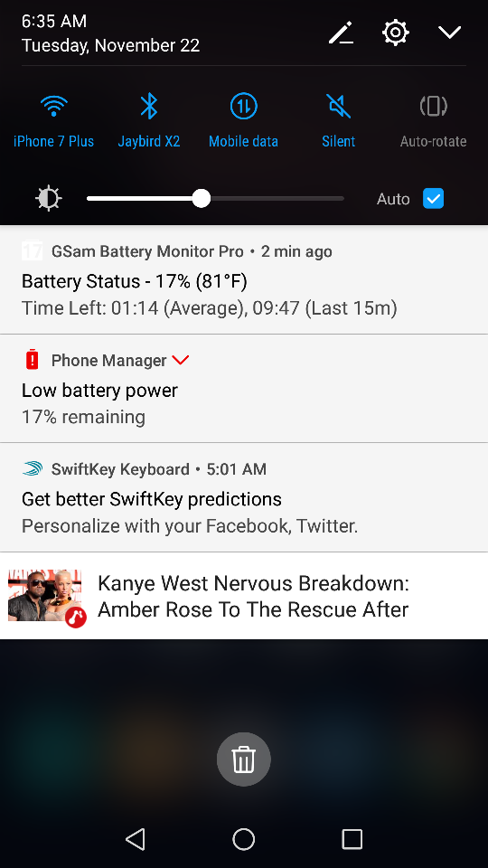Open GSam Battery Monitor Pro notification
The width and height of the screenshot is (488, 868).
244,279
